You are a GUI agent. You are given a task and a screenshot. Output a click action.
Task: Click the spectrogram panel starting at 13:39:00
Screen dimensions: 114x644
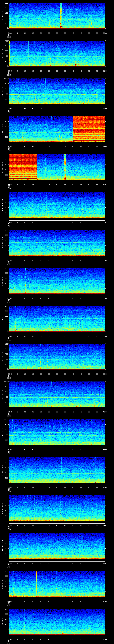click(x=57, y=394)
